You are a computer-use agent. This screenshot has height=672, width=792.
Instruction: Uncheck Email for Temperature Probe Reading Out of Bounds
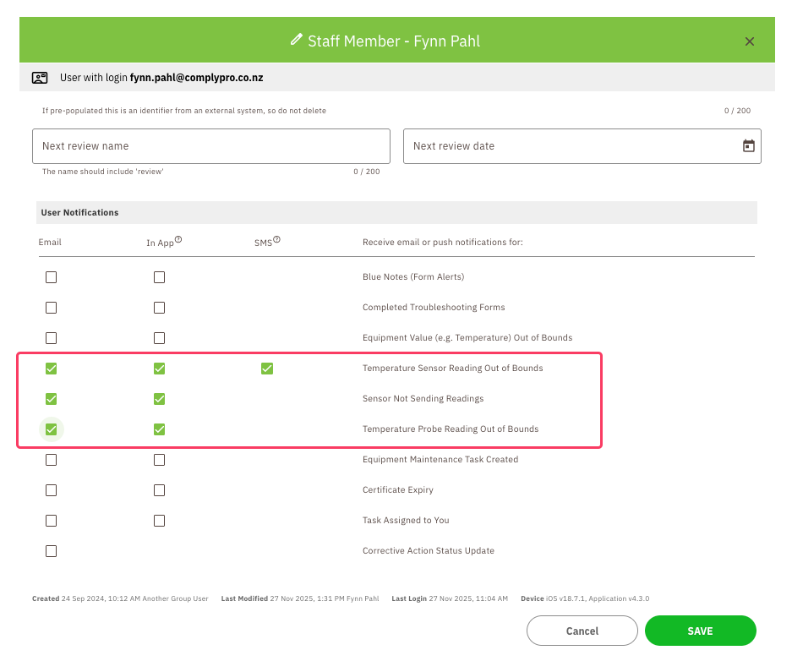[x=51, y=429]
